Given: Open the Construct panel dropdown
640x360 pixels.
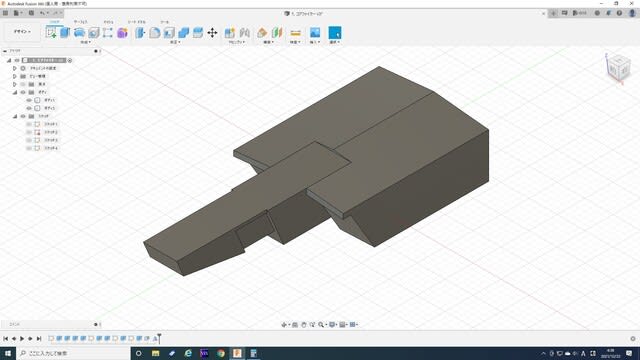Looking at the screenshot, I should tap(268, 42).
